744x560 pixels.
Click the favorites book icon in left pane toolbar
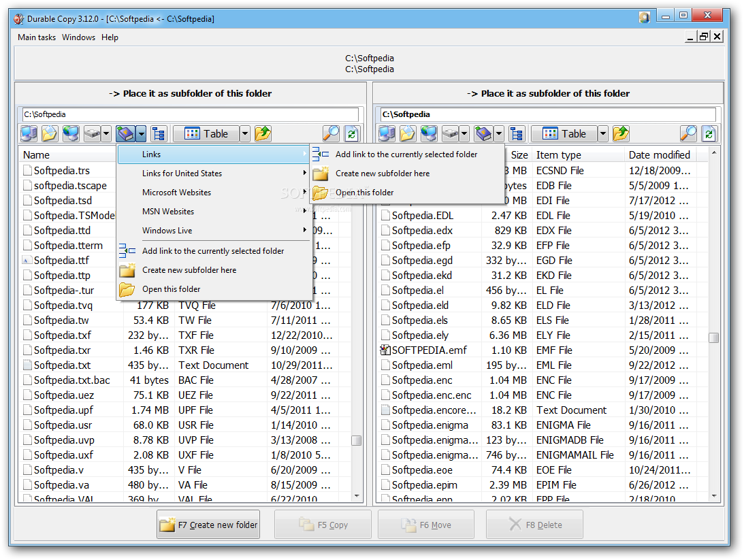(x=126, y=134)
